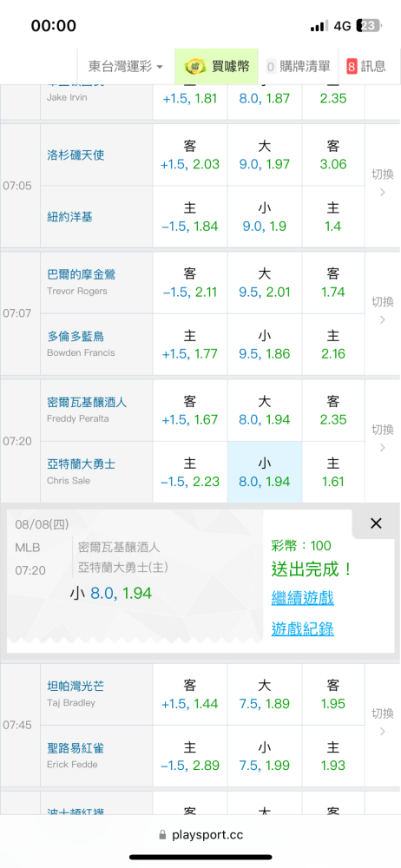This screenshot has height=868, width=401.
Task: Tap 切換 for the 07:05 game
Action: (382, 182)
